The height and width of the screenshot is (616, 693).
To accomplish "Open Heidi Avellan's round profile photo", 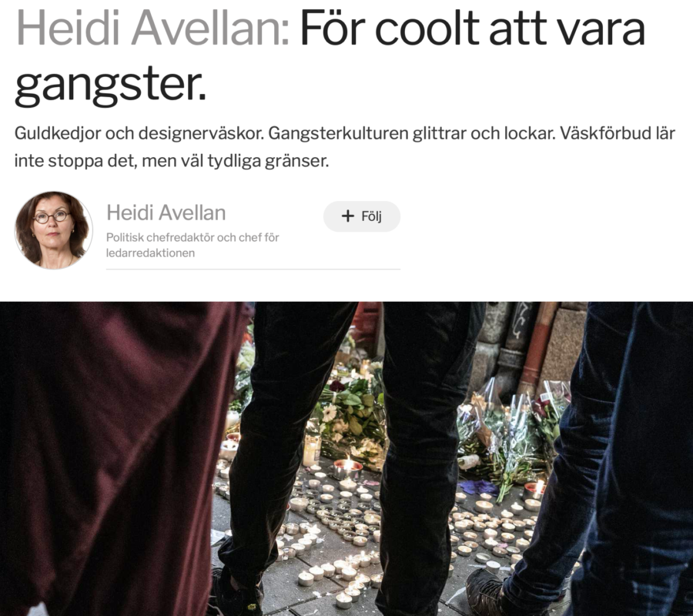I will (53, 230).
